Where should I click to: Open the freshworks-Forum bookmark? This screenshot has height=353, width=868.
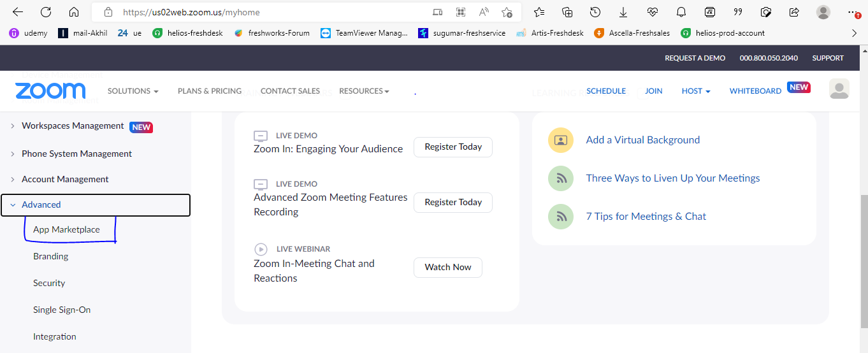(x=271, y=33)
